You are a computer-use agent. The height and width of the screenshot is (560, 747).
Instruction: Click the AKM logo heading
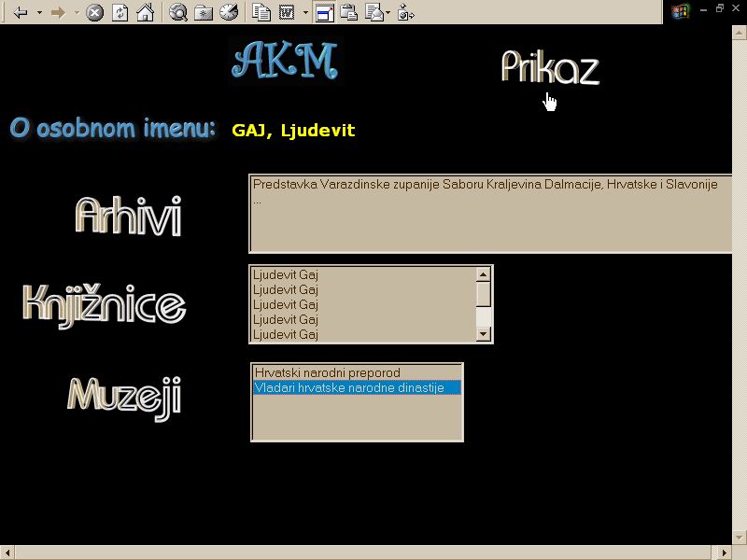285,61
